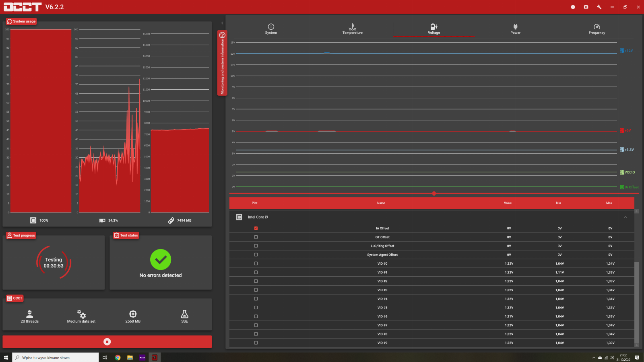644x362 pixels.
Task: Sort by the Plot column header
Action: coord(255,203)
